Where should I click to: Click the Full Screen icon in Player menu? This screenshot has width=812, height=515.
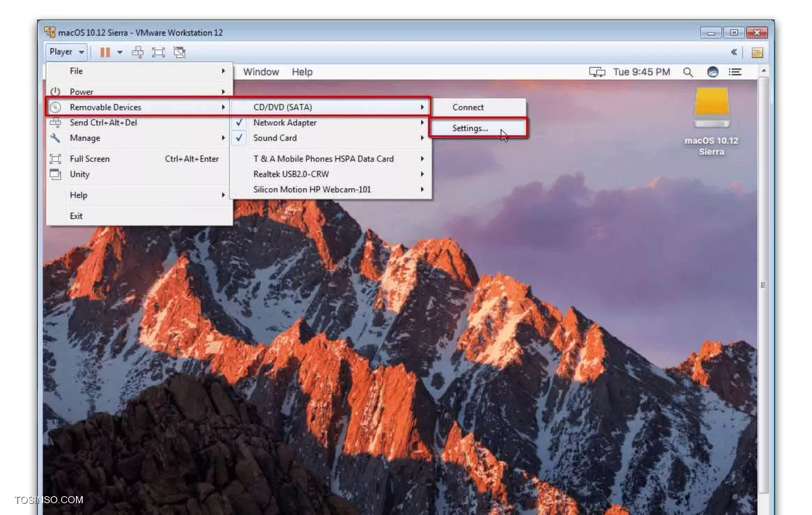55,159
